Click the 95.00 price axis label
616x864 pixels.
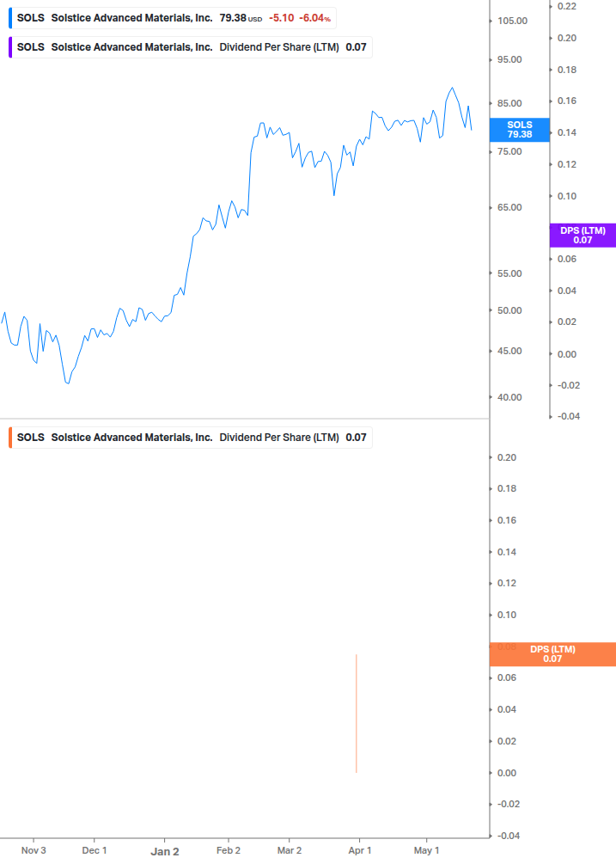(x=509, y=59)
